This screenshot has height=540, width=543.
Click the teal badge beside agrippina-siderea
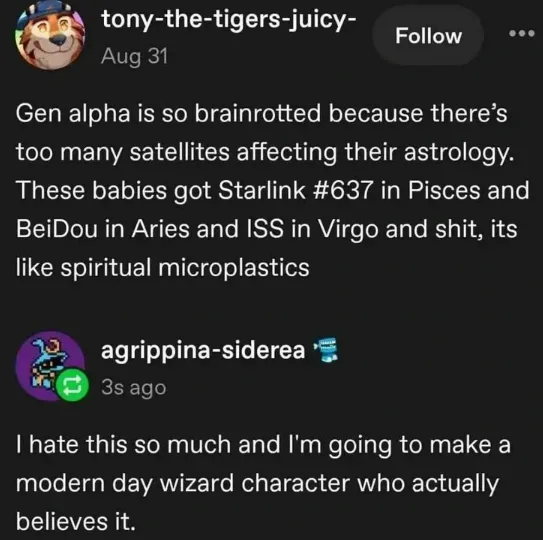326,349
